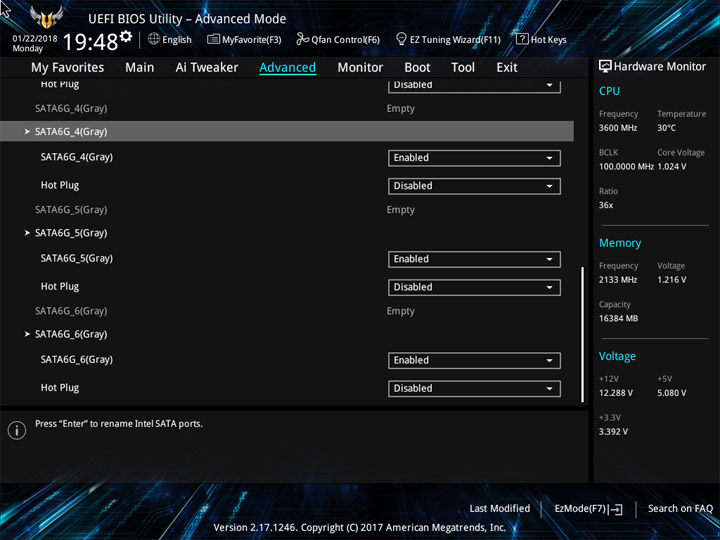Click the TUF logo emblem
The height and width of the screenshot is (540, 720).
pyautogui.click(x=47, y=17)
